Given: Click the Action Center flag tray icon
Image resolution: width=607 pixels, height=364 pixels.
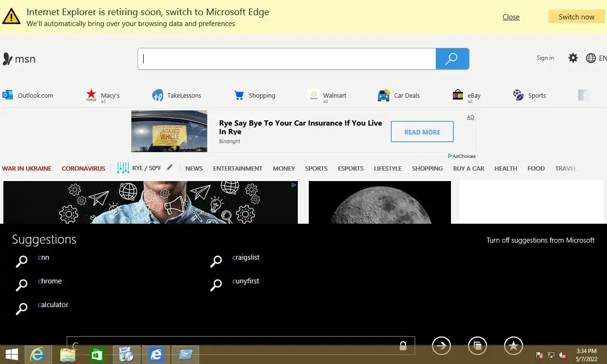Looking at the screenshot, I should (x=539, y=355).
